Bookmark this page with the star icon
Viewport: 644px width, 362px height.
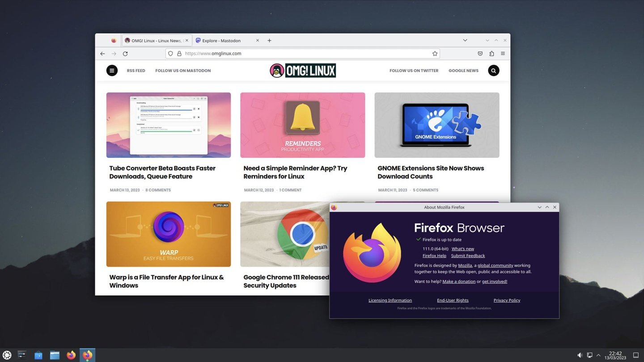click(x=435, y=54)
